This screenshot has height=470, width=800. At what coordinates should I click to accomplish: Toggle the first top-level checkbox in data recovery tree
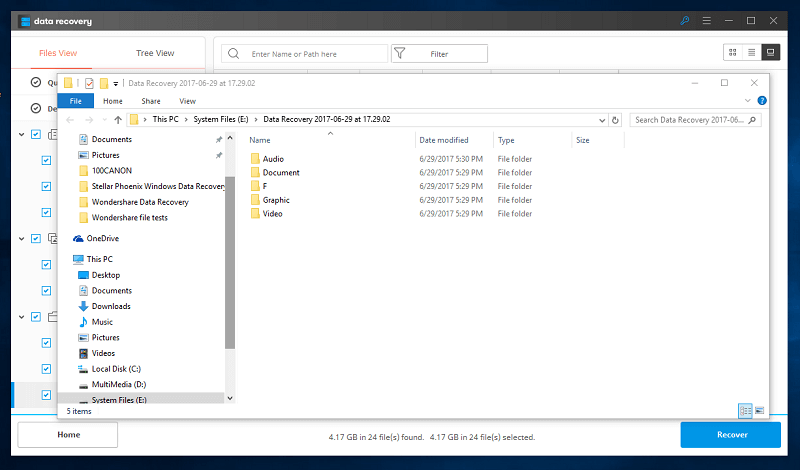36,134
